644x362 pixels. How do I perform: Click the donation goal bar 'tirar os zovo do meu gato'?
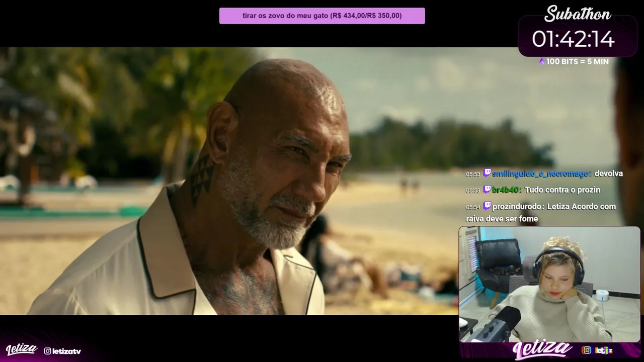322,16
